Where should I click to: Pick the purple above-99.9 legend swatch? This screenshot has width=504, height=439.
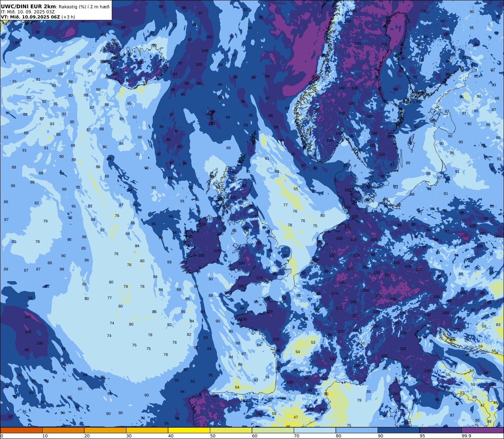click(x=482, y=430)
